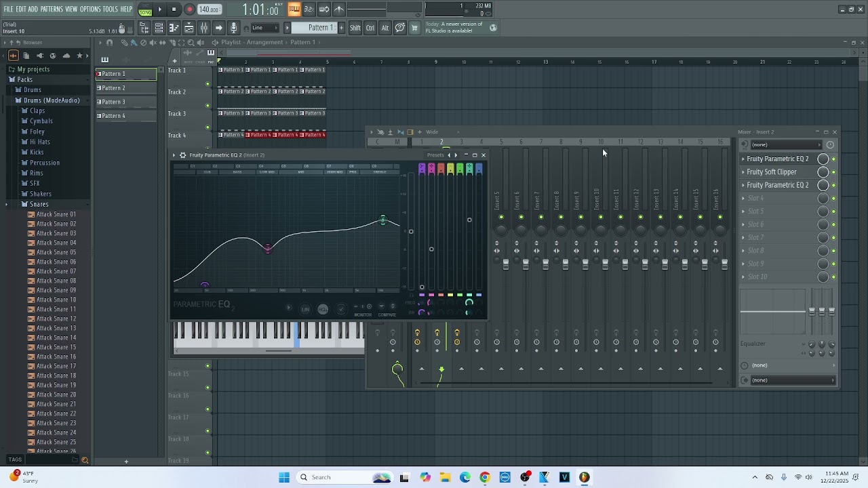Select Attack Snare 05 sample
This screenshot has height=488, width=868.
click(56, 252)
